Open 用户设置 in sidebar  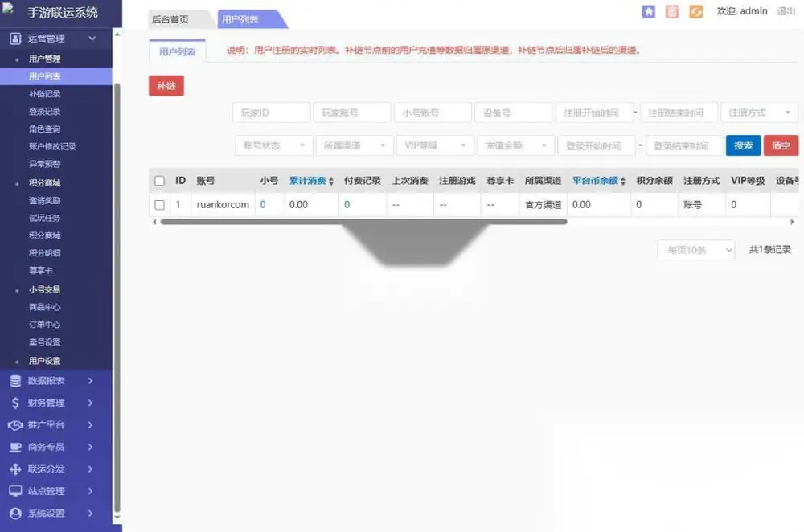point(45,361)
